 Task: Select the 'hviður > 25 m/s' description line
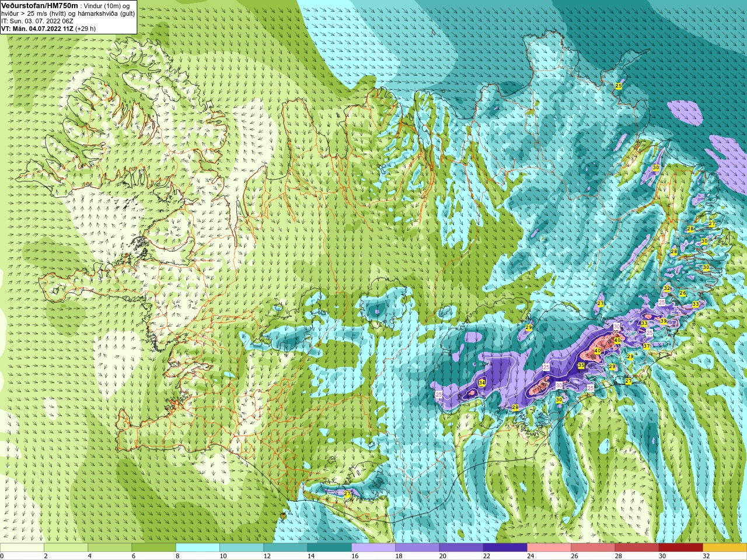pyautogui.click(x=68, y=13)
